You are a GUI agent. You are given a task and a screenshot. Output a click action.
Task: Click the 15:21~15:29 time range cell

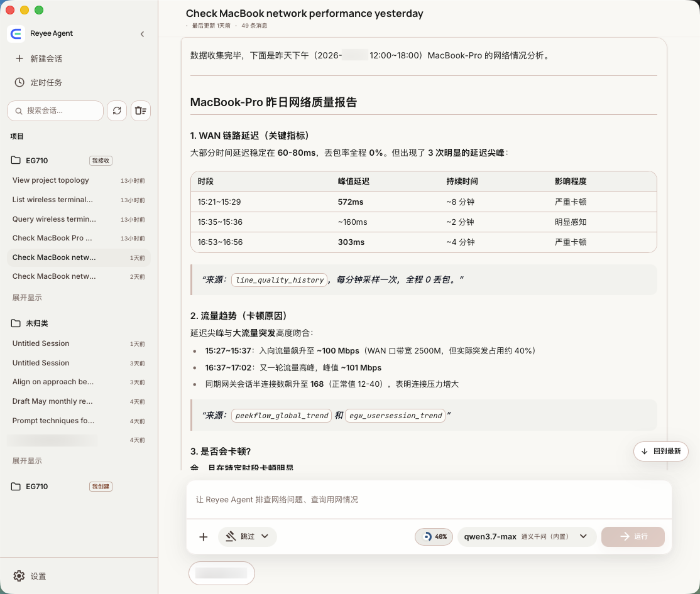point(219,202)
